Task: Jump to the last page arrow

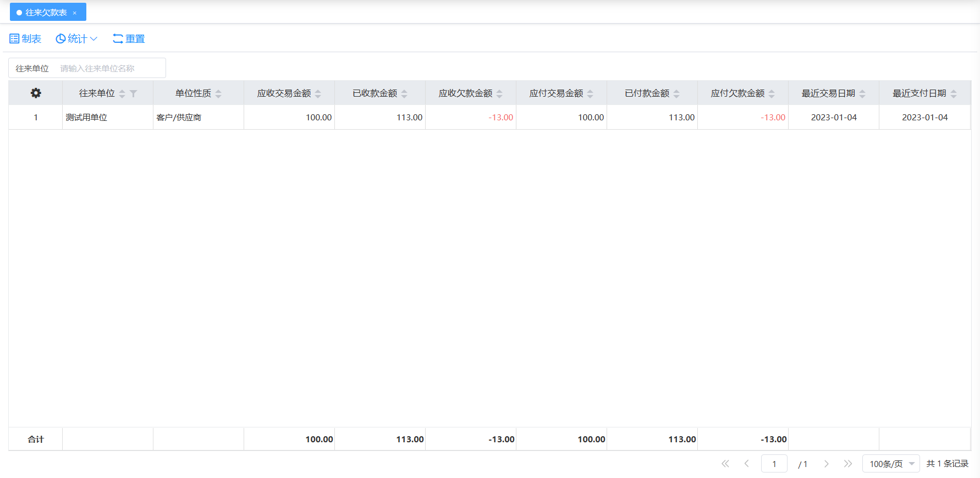Action: (847, 464)
